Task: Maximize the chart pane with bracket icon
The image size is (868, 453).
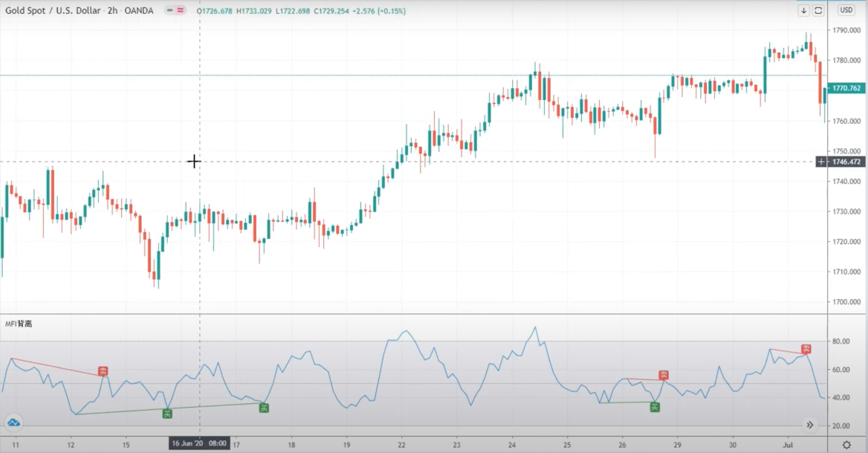Action: [818, 11]
